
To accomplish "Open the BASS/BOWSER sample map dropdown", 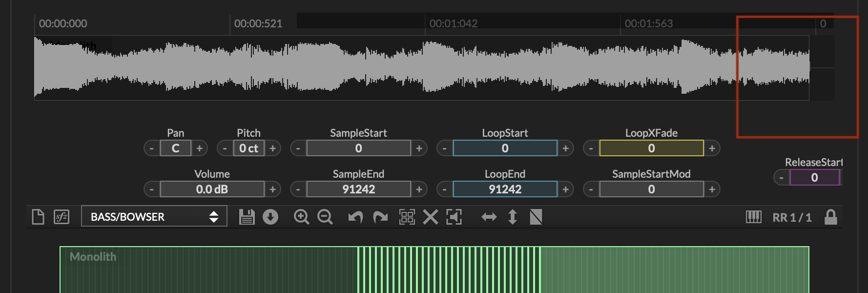I will point(154,217).
